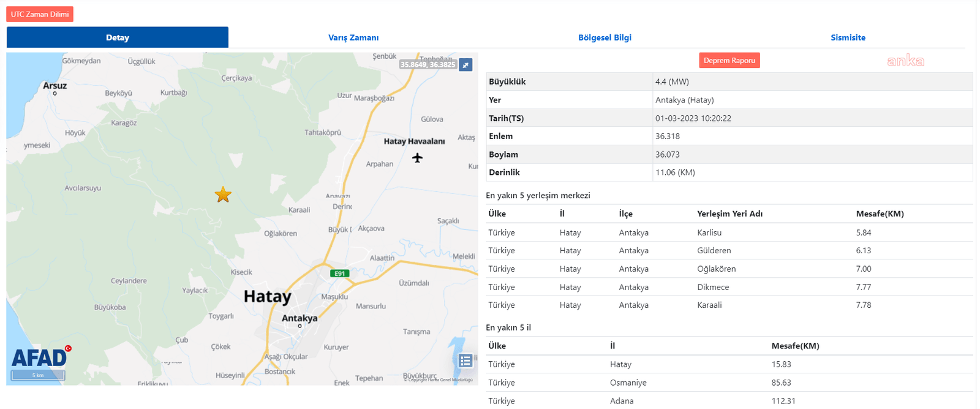Click the anka watermark logo
The height and width of the screenshot is (409, 980).
tap(905, 60)
